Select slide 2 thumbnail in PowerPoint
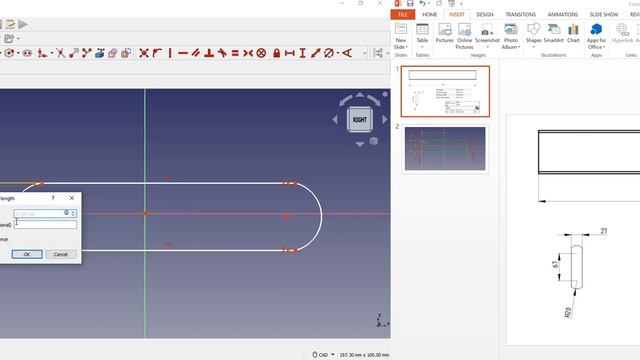 tap(445, 149)
